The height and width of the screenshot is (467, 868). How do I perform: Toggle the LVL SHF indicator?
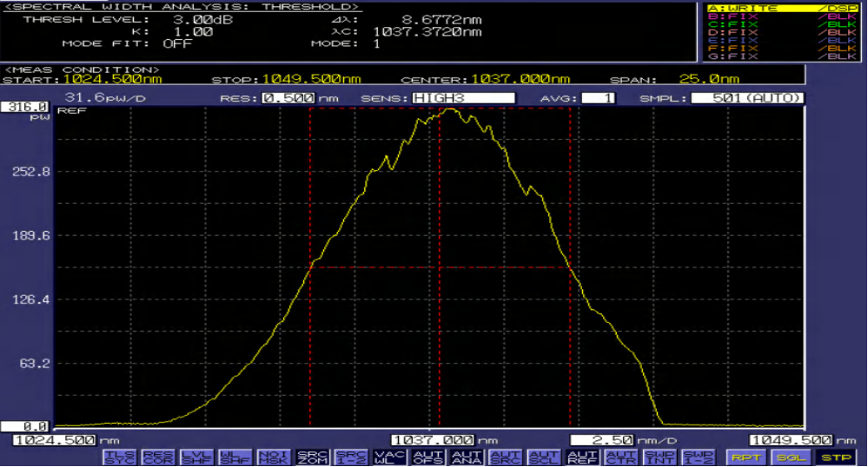pyautogui.click(x=196, y=457)
